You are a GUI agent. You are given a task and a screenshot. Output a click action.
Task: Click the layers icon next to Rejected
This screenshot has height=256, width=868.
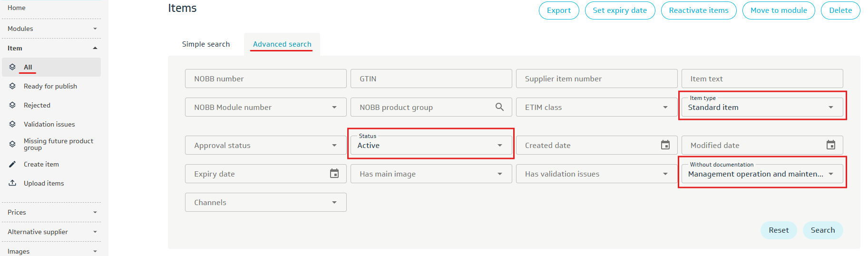pyautogui.click(x=13, y=105)
